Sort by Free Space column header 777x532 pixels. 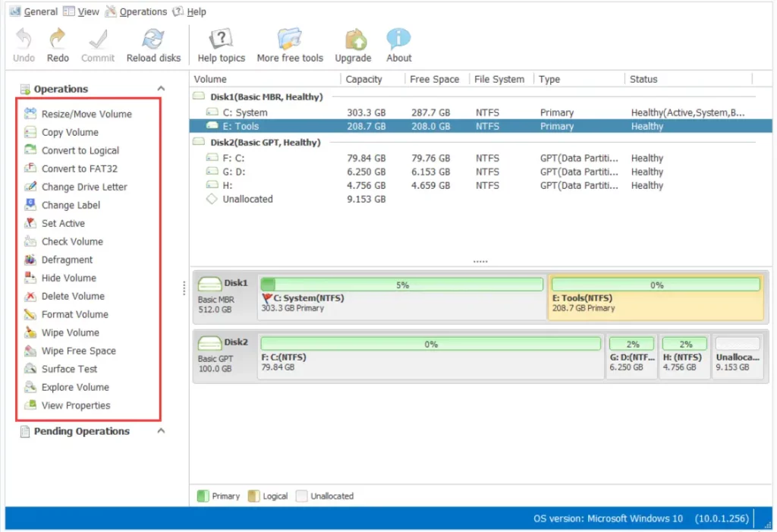(434, 79)
